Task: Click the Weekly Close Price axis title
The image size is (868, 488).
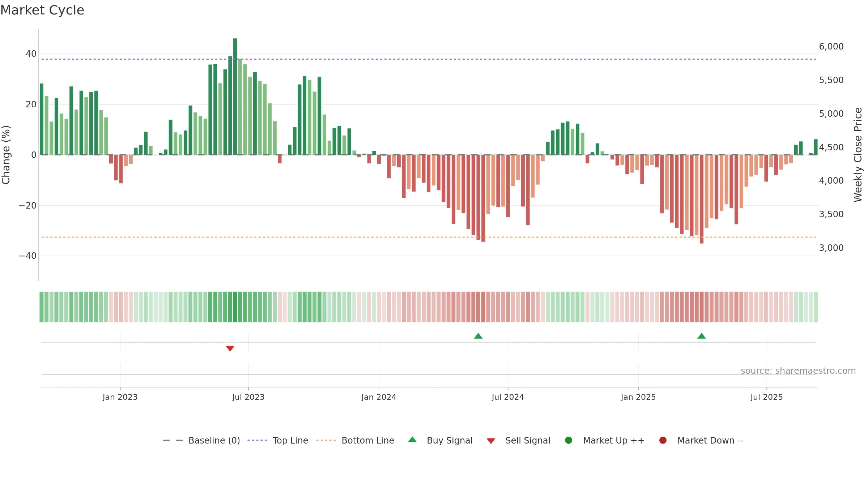Action: (858, 155)
